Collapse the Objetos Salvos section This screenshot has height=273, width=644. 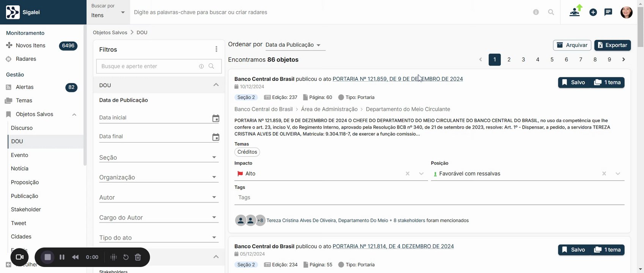(x=74, y=115)
